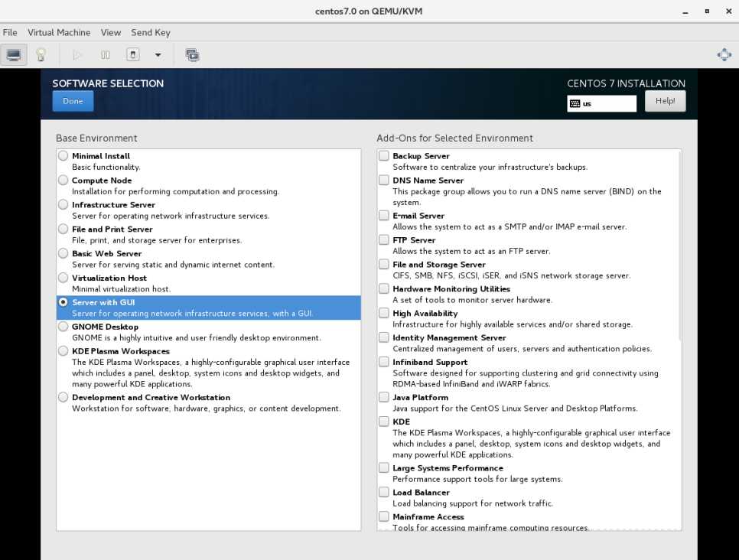Enable the DNS Name Server add-on
Image resolution: width=739 pixels, height=560 pixels.
(384, 180)
